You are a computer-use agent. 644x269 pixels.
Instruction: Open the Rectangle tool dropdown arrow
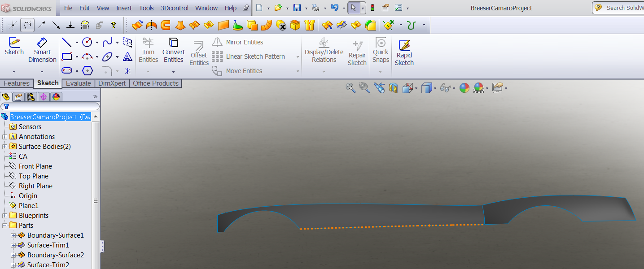(77, 57)
